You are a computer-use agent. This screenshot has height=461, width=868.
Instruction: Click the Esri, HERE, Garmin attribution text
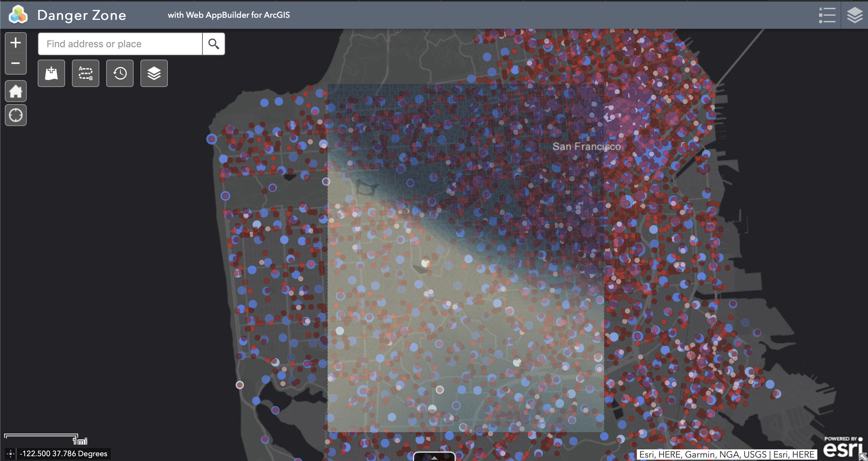tap(727, 454)
